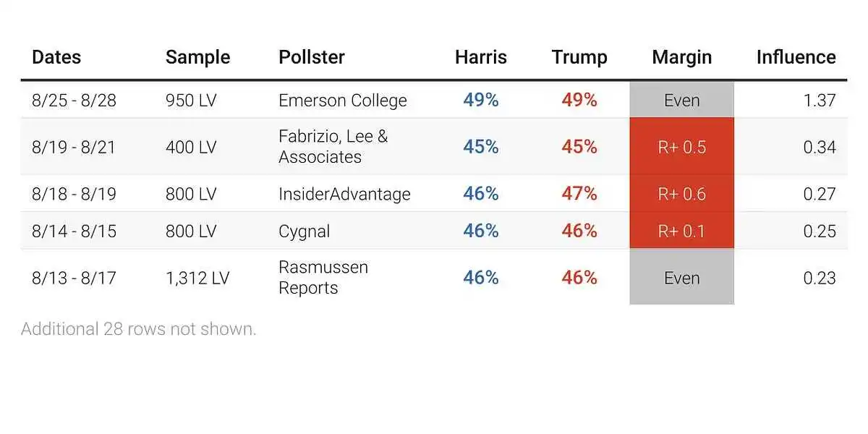Sort by Margin column header
The image size is (868, 434).
click(x=681, y=57)
